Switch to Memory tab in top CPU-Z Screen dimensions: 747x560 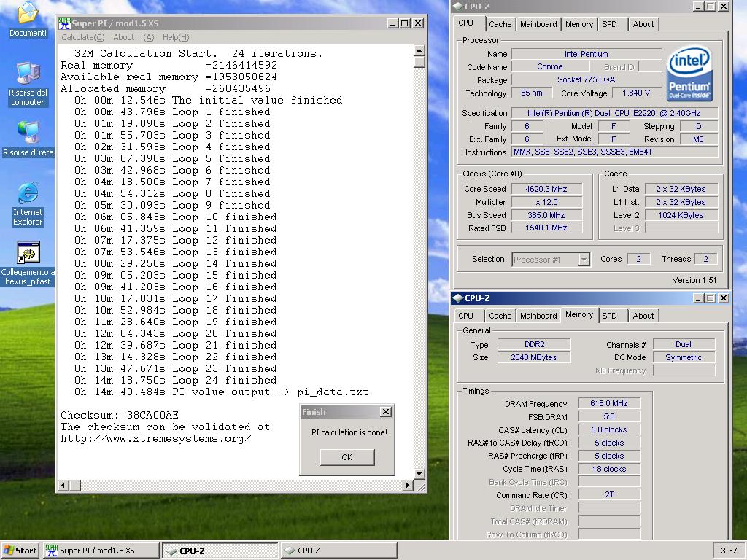click(x=578, y=24)
